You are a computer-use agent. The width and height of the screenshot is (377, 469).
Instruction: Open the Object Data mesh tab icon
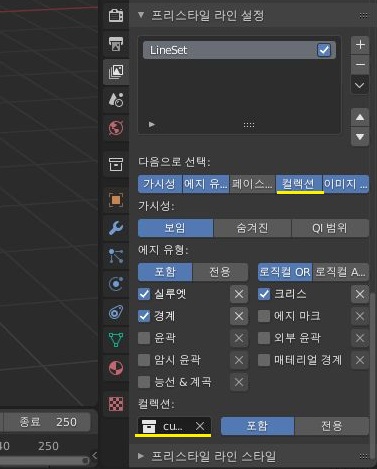(x=116, y=340)
